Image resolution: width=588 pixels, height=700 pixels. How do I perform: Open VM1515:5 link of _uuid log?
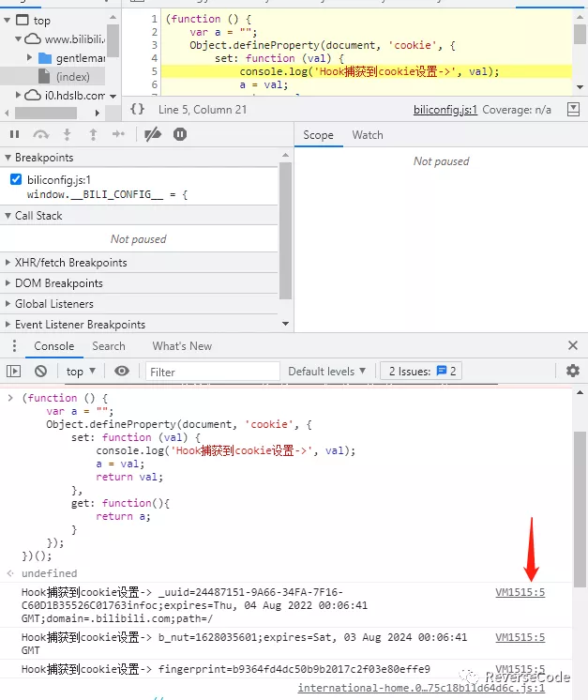520,592
